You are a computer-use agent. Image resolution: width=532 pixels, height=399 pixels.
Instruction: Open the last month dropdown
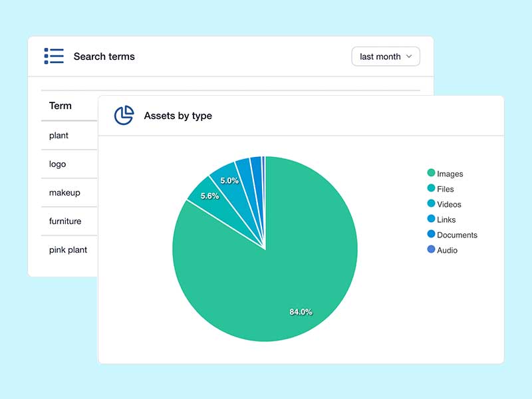[386, 57]
